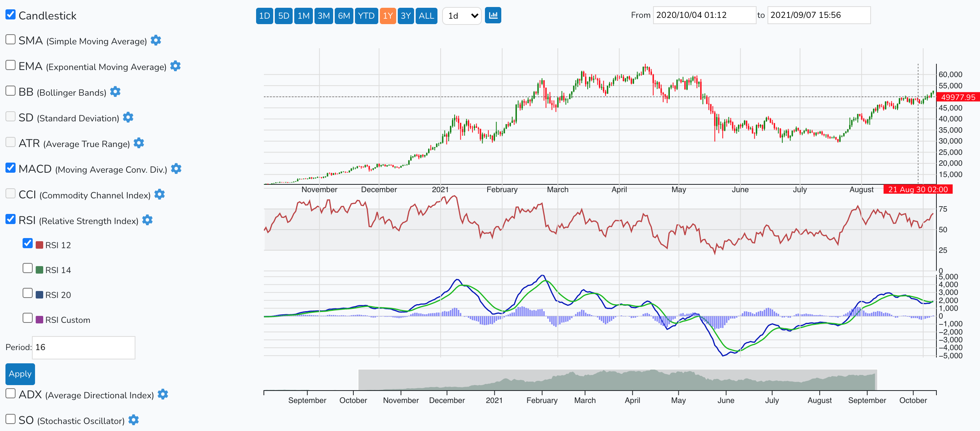The height and width of the screenshot is (431, 980).
Task: Open SMA indicator settings gear
Action: click(x=156, y=40)
